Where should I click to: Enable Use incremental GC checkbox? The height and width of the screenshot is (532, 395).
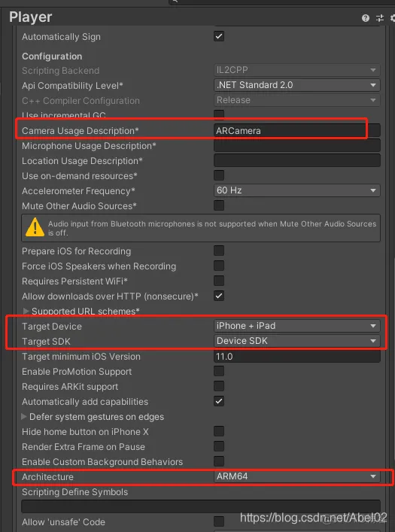click(x=219, y=114)
